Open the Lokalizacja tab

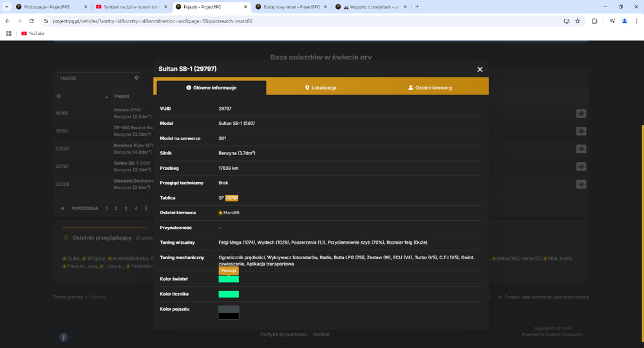coord(321,88)
